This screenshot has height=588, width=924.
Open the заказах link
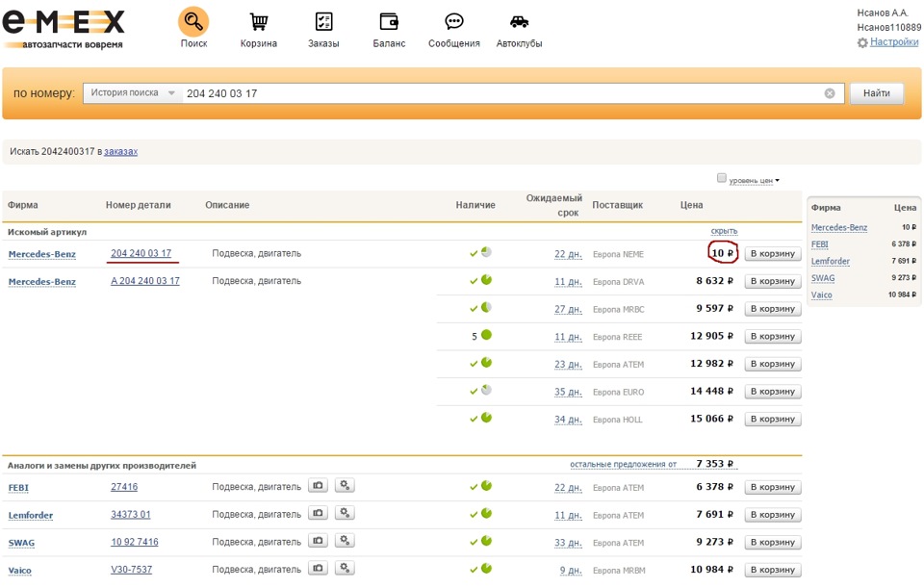[121, 151]
